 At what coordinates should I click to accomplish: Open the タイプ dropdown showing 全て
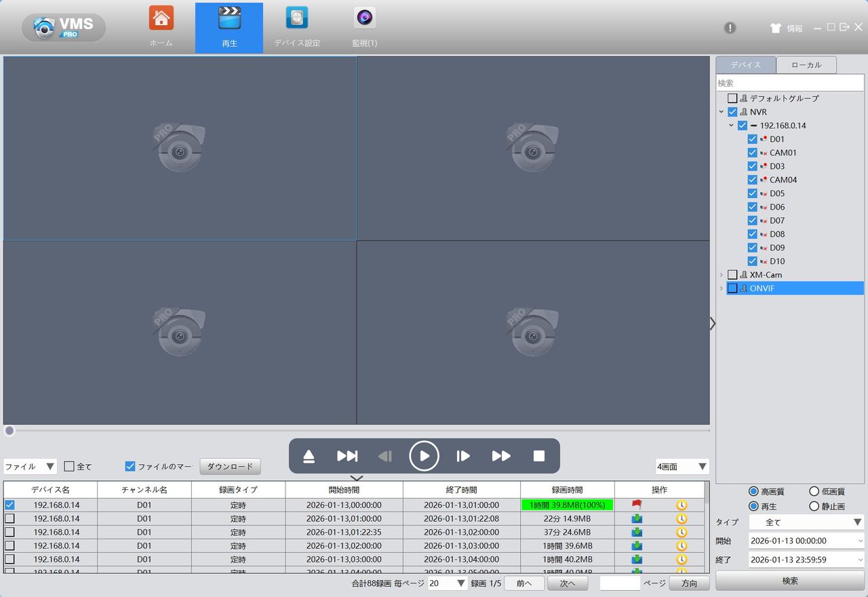click(806, 522)
